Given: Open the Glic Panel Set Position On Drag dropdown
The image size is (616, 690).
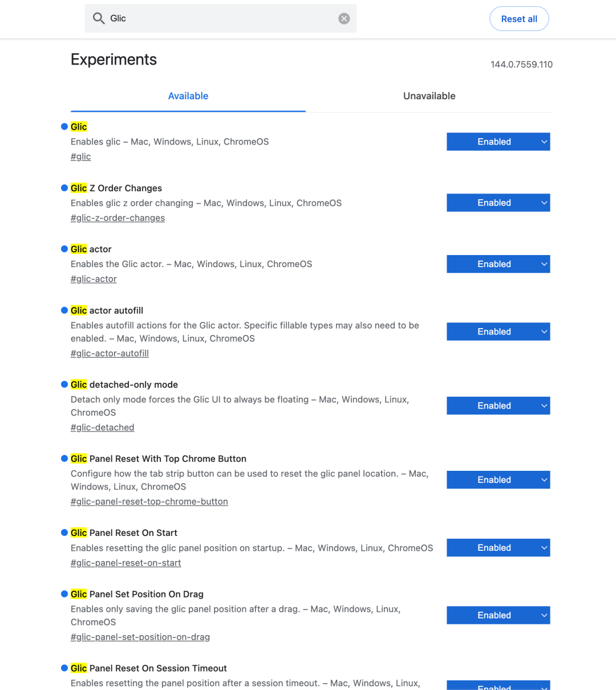Looking at the screenshot, I should (498, 615).
